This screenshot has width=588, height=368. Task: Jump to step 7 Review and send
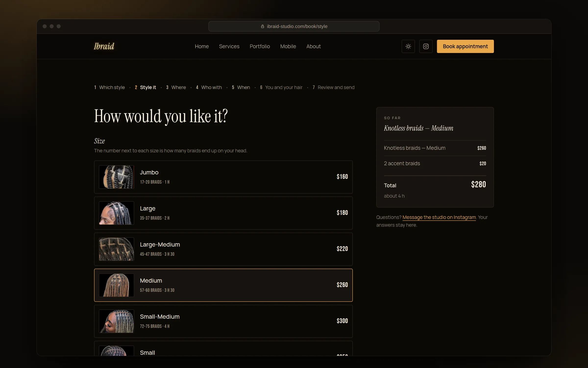tap(333, 87)
